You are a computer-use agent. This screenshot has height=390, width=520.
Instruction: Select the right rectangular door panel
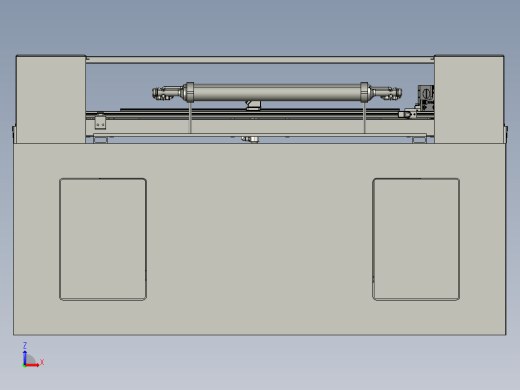[x=416, y=239]
